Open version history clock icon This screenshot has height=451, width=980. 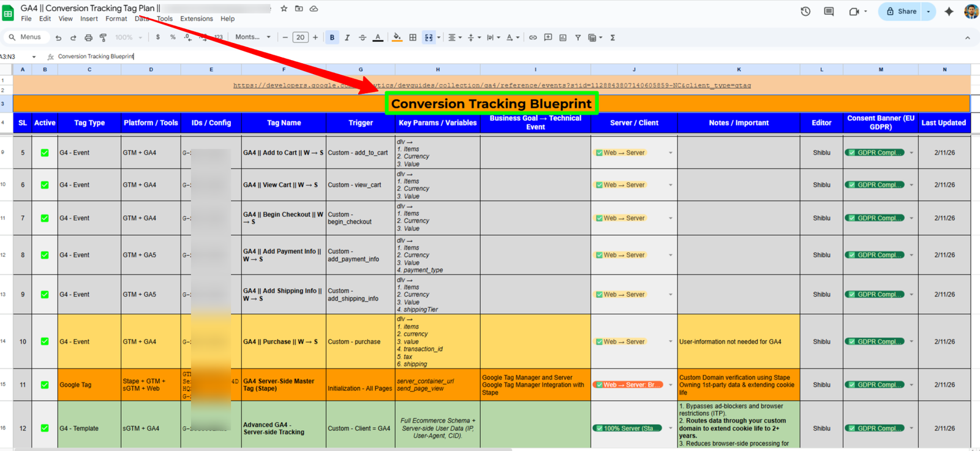[x=805, y=11]
